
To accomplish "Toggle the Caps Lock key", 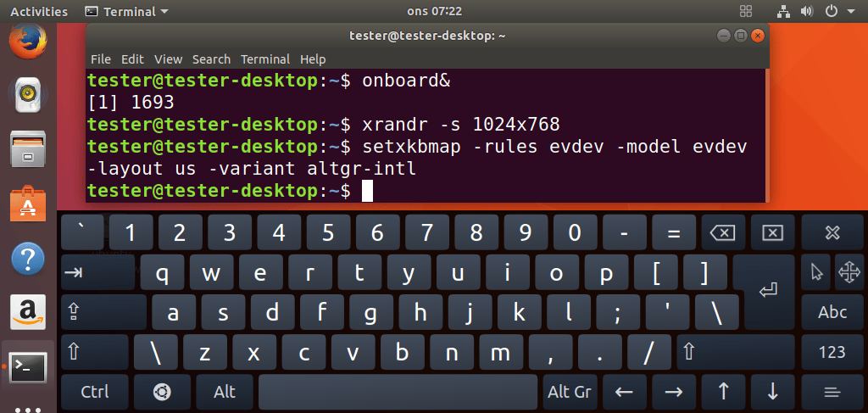I will tap(103, 312).
